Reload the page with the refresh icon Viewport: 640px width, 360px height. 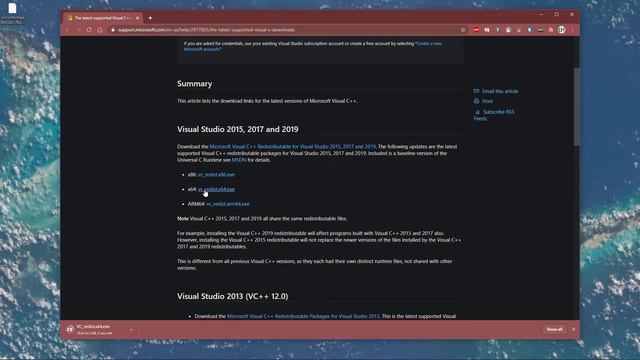pos(89,30)
